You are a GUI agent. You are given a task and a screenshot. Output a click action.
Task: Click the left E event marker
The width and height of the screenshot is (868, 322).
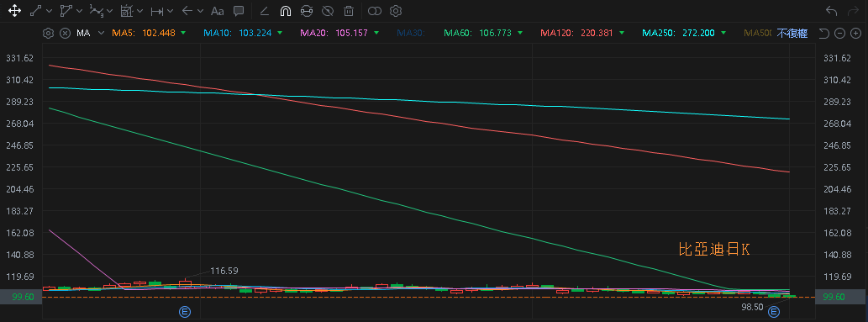184,312
